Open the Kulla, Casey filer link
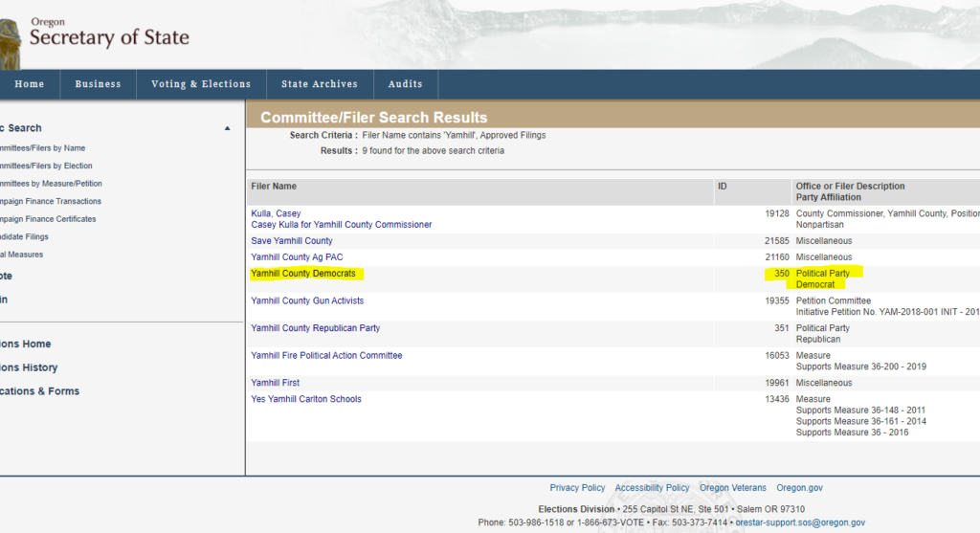The height and width of the screenshot is (533, 980). (x=276, y=213)
